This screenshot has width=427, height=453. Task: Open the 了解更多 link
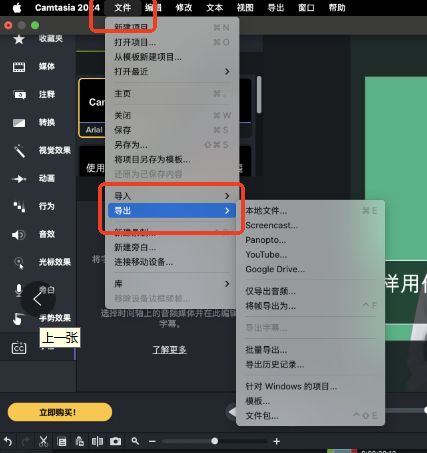click(169, 350)
